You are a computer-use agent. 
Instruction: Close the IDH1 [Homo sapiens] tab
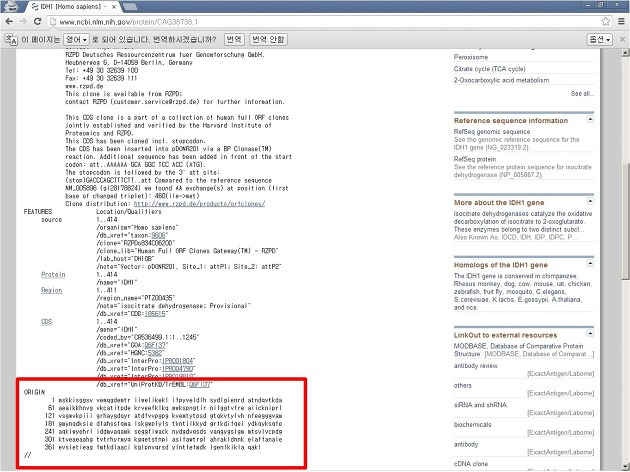(114, 7)
